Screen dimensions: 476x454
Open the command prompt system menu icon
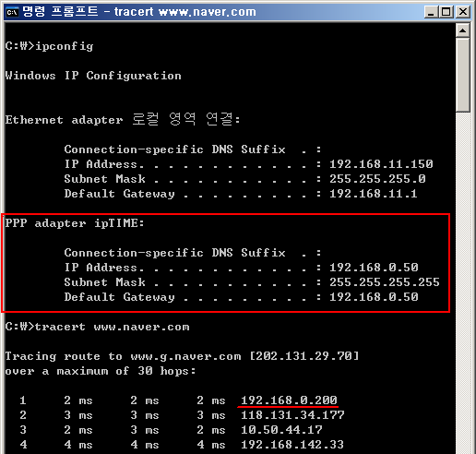click(x=13, y=12)
